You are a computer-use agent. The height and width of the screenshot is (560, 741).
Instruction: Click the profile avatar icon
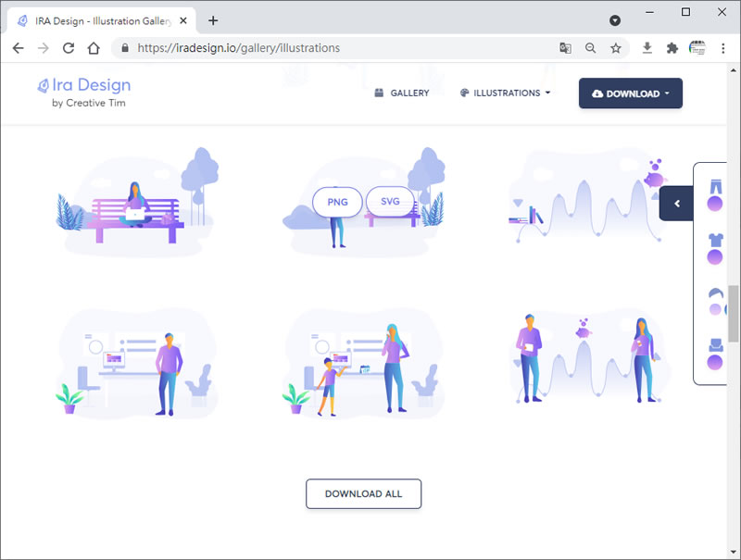point(697,48)
